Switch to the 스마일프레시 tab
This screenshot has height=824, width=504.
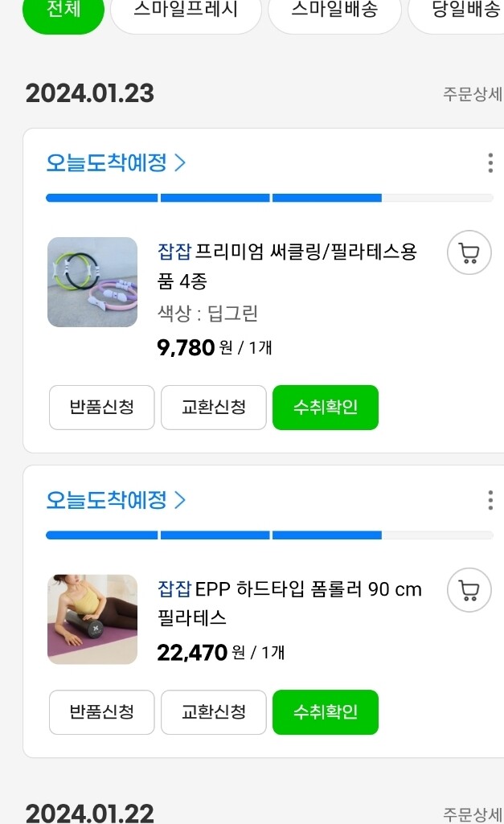(x=186, y=11)
